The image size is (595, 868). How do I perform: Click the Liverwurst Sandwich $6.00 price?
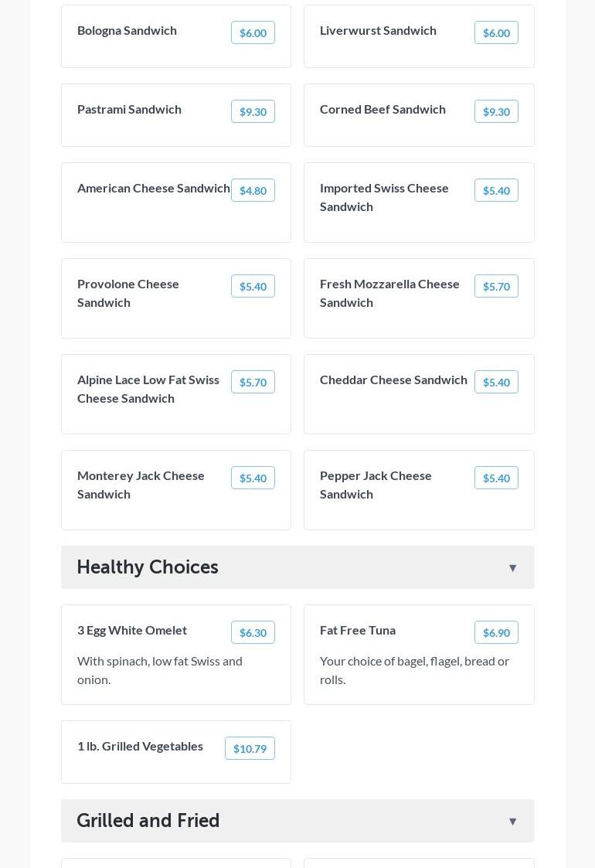496,32
